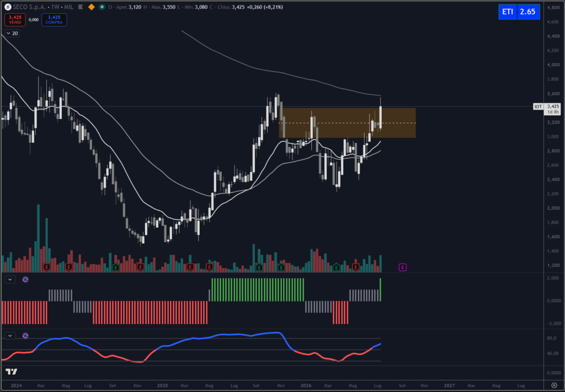Click the first red earnings E marker
The width and height of the screenshot is (565, 392).
coord(46,267)
